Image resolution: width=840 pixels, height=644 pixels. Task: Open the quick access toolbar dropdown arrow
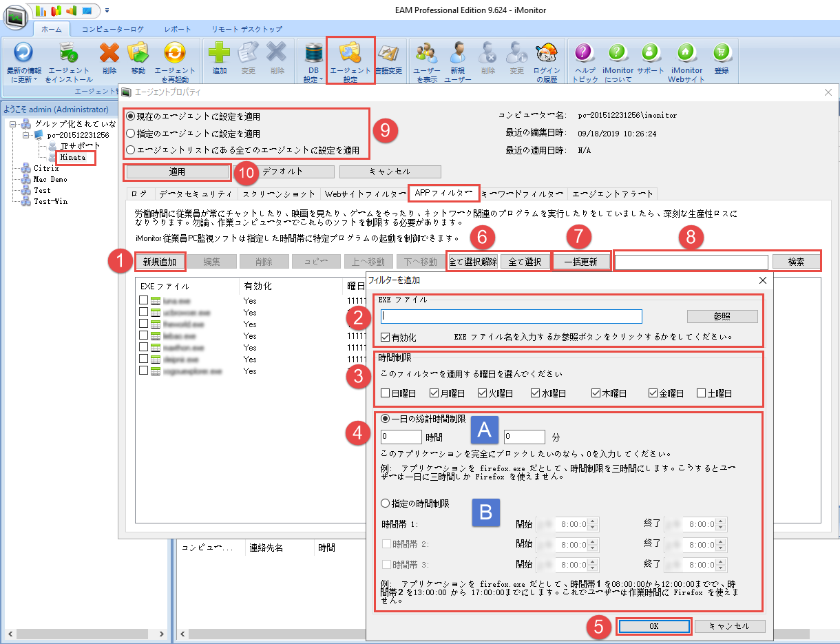pos(107,10)
